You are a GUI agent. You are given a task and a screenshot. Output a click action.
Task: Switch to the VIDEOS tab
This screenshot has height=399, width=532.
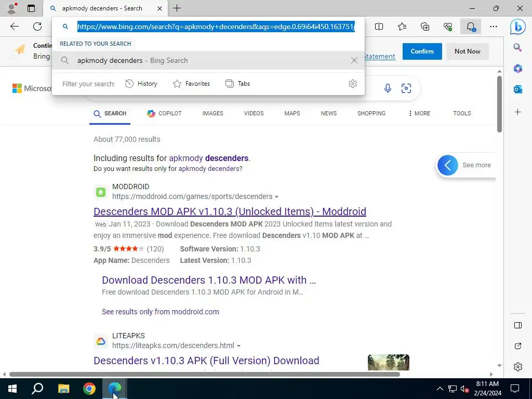click(x=254, y=113)
